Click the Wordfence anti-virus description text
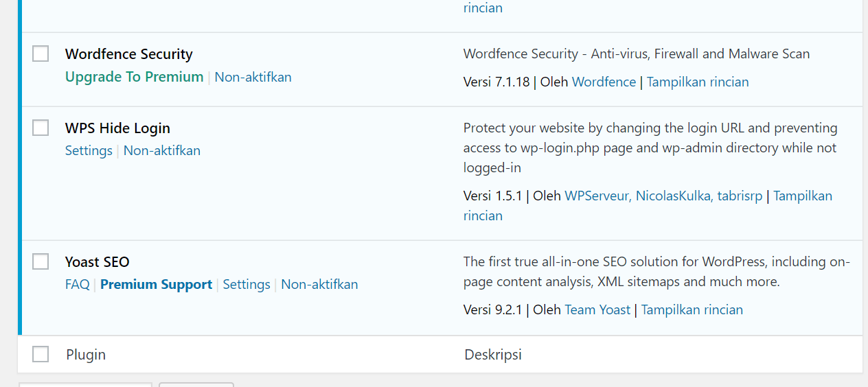The height and width of the screenshot is (387, 868). pyautogui.click(x=637, y=54)
